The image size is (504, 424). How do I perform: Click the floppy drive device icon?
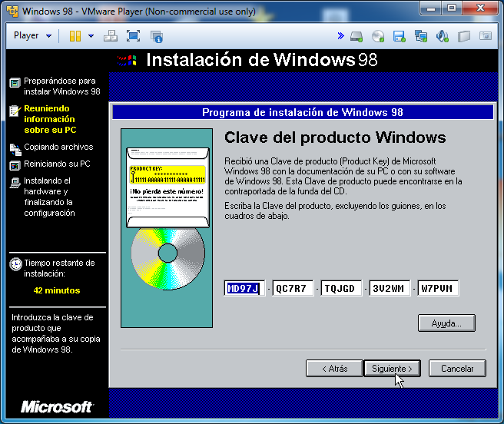399,36
